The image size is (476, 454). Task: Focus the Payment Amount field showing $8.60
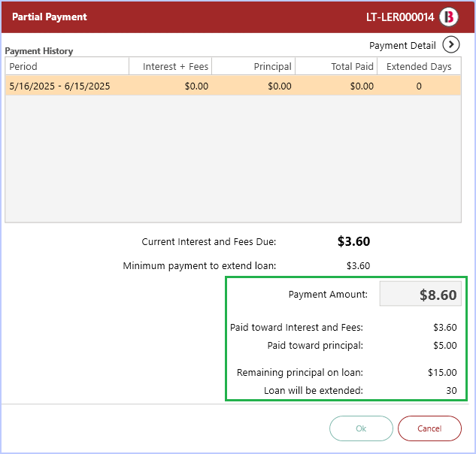(420, 294)
